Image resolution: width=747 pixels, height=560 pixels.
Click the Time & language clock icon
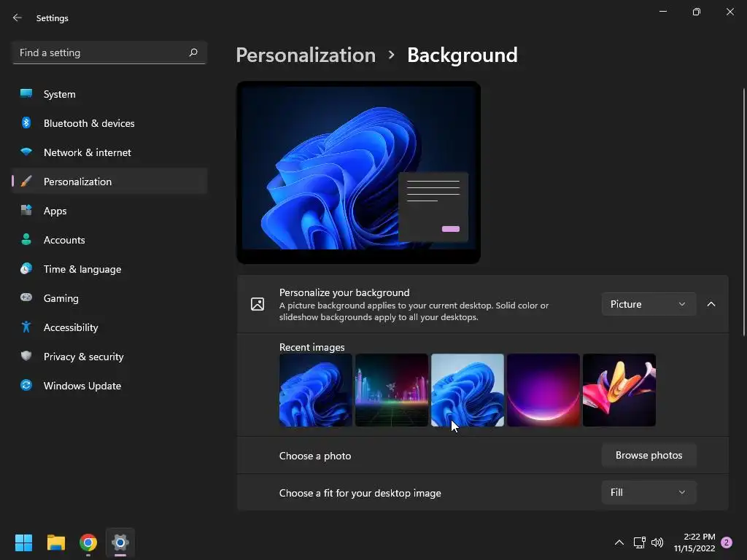(26, 268)
